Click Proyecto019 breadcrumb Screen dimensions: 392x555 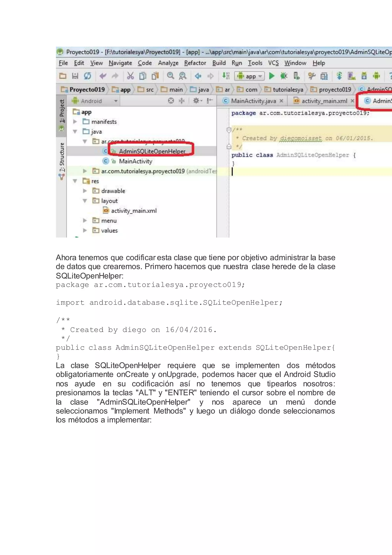pos(83,89)
